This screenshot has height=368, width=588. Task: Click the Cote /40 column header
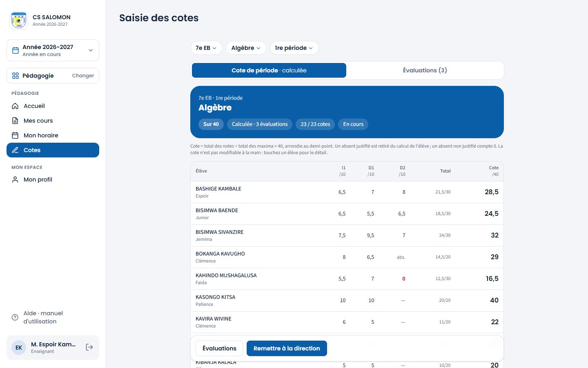click(x=494, y=171)
